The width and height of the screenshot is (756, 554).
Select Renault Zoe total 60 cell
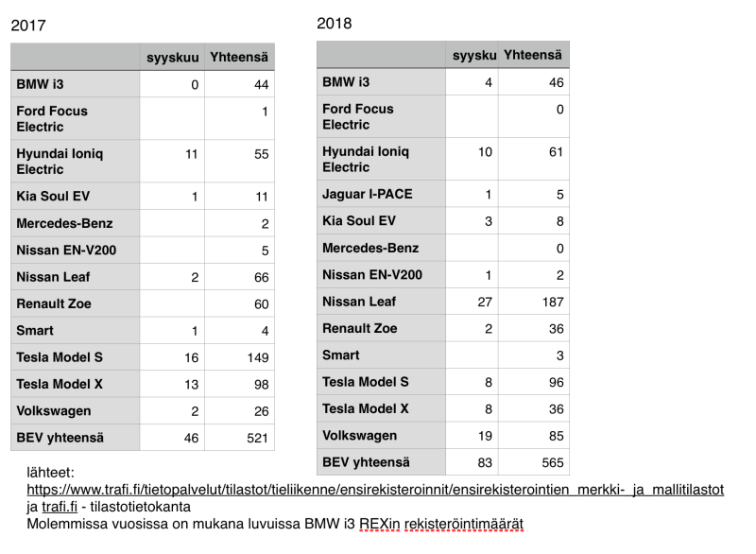tap(240, 304)
